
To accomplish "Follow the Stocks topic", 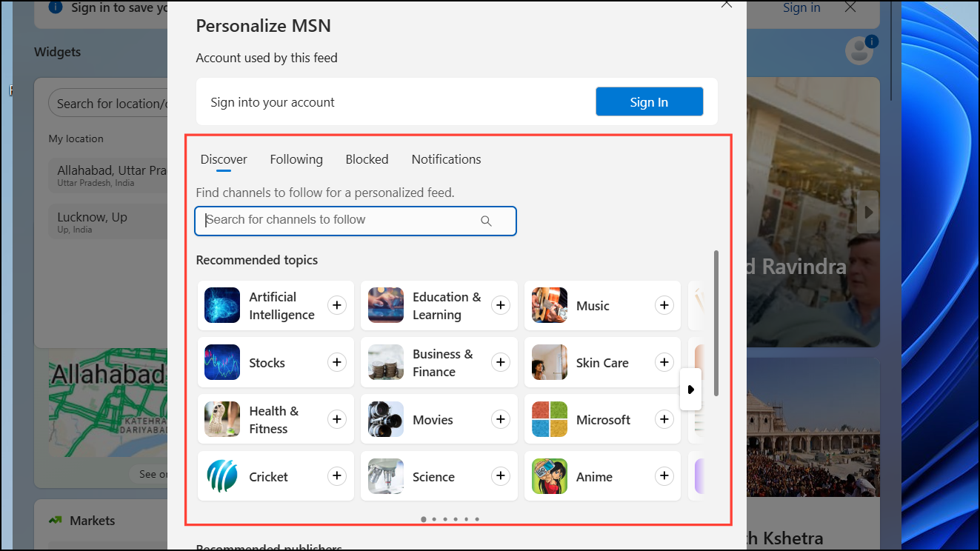I will 336,362.
